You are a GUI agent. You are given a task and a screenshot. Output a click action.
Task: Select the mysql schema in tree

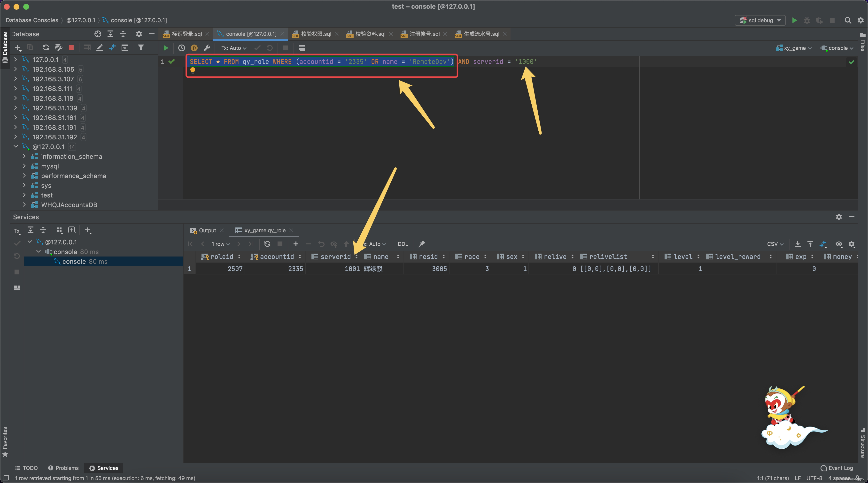click(x=50, y=166)
